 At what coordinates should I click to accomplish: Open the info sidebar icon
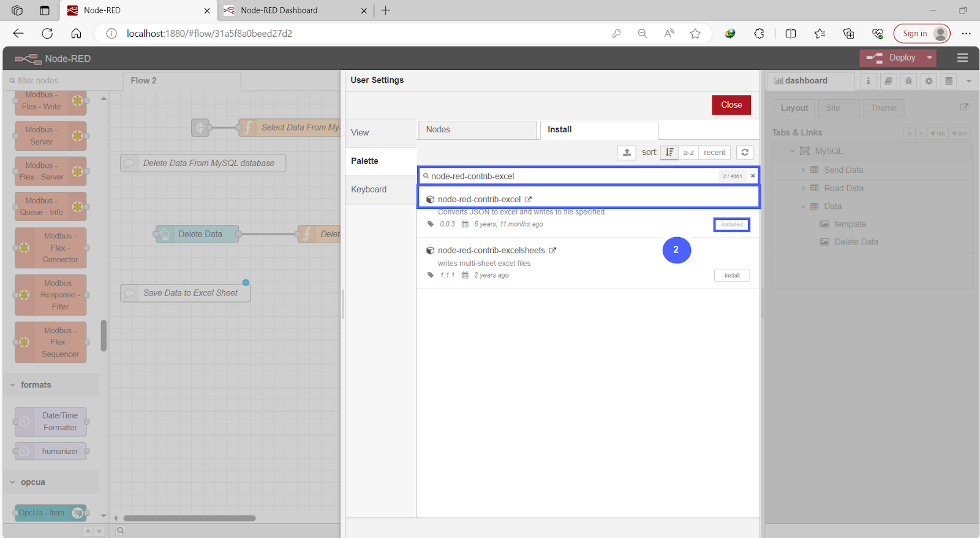click(868, 81)
